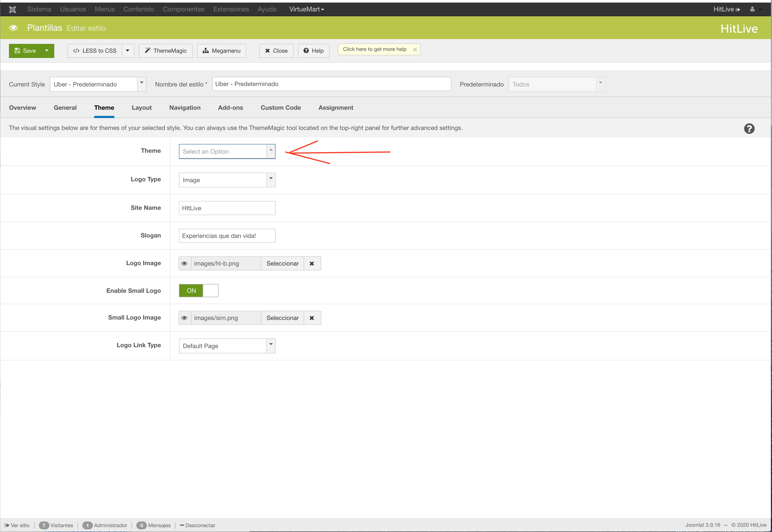Open ThemeMagic tool
The height and width of the screenshot is (532, 772).
pos(166,51)
